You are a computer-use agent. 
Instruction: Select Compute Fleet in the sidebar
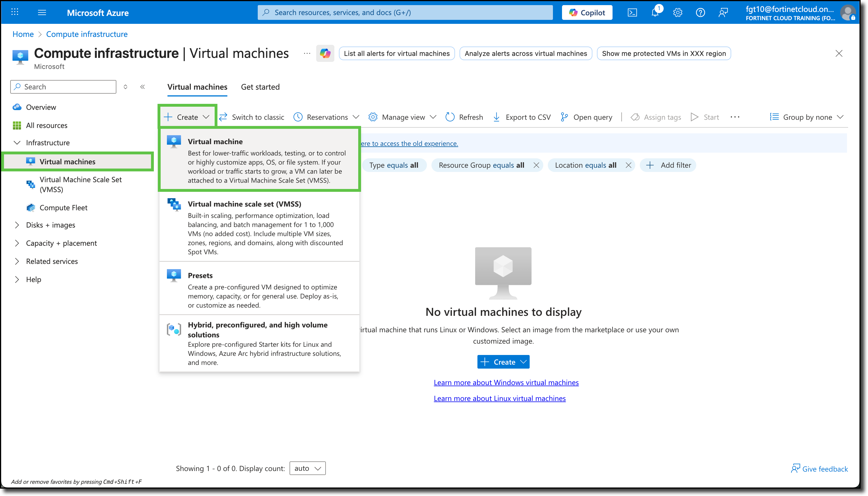click(63, 207)
